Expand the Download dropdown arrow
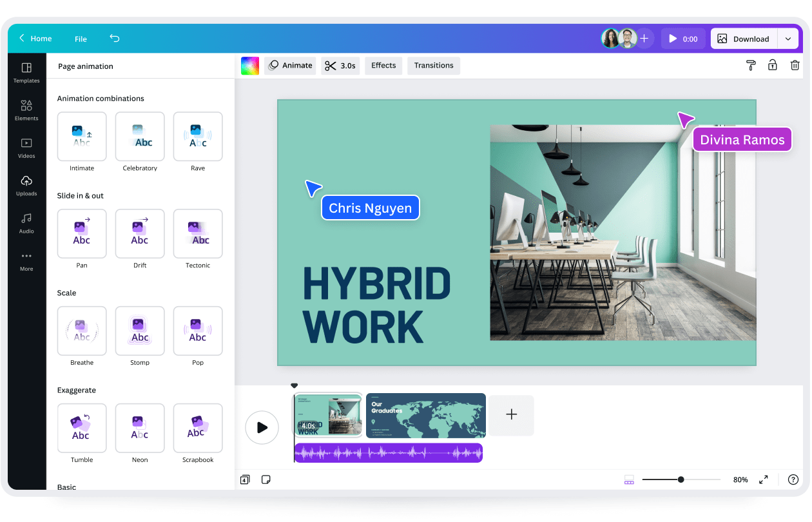The image size is (812, 522). (x=788, y=39)
